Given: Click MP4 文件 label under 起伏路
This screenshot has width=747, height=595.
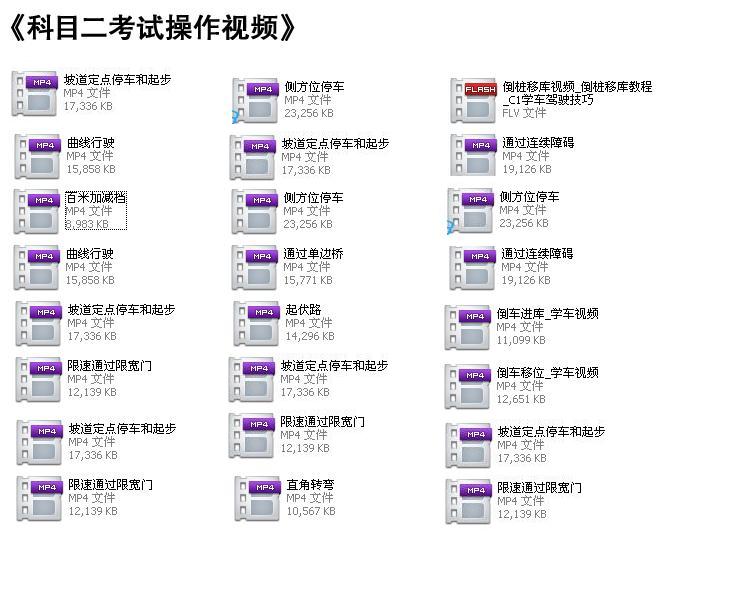Looking at the screenshot, I should 309,323.
